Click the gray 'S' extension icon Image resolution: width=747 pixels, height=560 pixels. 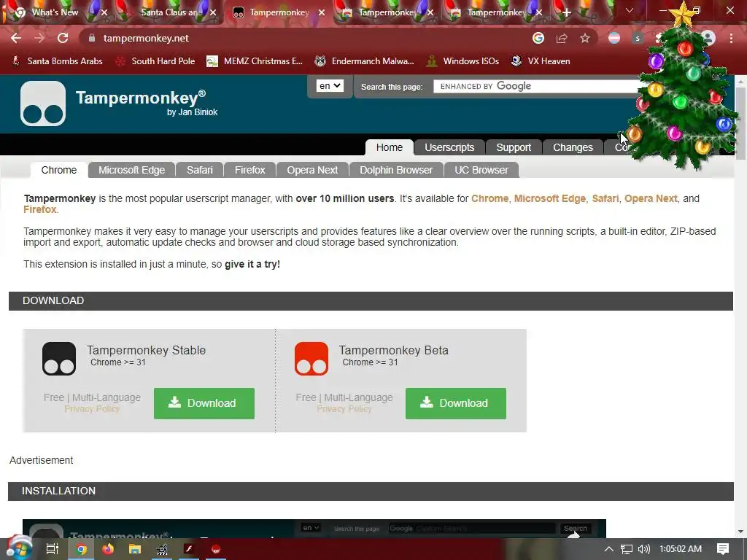(638, 38)
